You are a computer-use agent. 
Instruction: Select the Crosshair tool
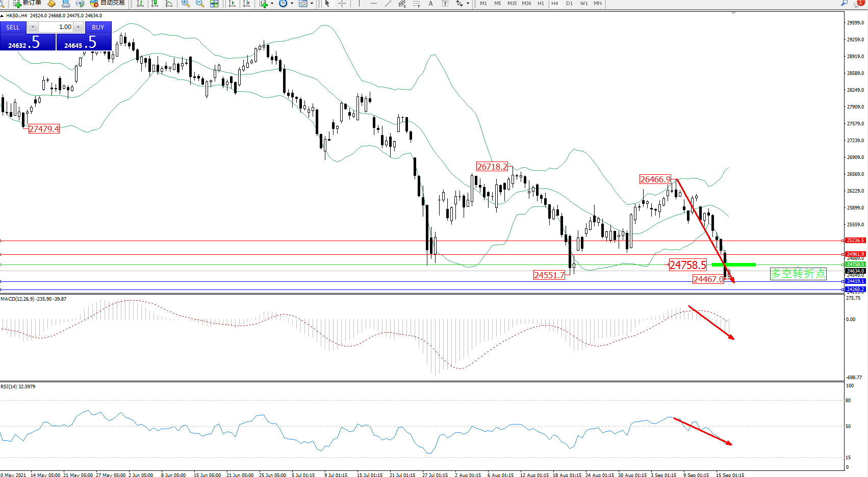(342, 4)
